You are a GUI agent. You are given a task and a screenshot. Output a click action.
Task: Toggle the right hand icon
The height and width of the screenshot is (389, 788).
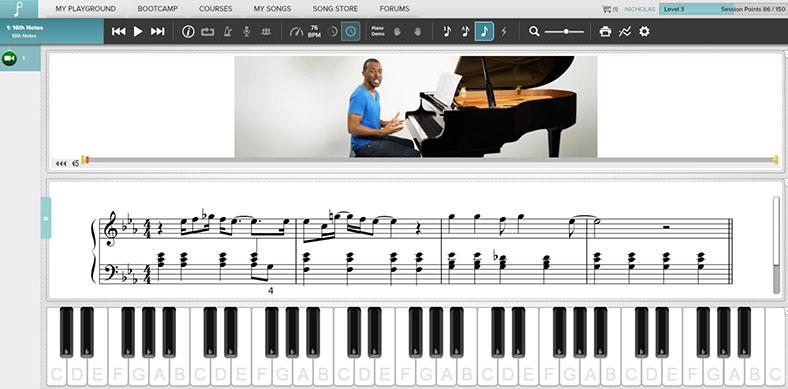pyautogui.click(x=417, y=32)
